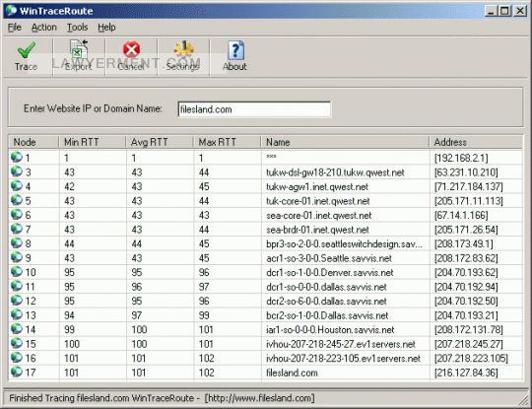Screen dimensions: 532x409
Task: Click address [216.127.84.36]
Action: [466, 373]
